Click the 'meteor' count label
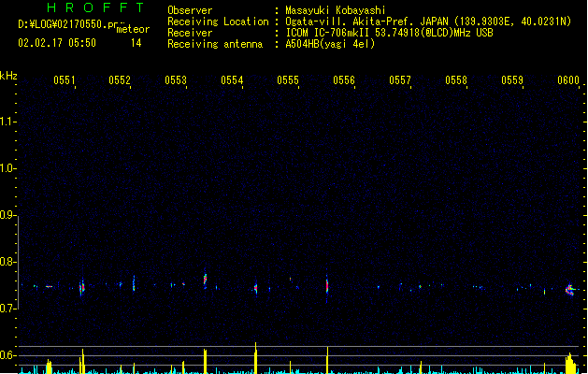Image resolution: width=588 pixels, height=374 pixels. (x=133, y=29)
